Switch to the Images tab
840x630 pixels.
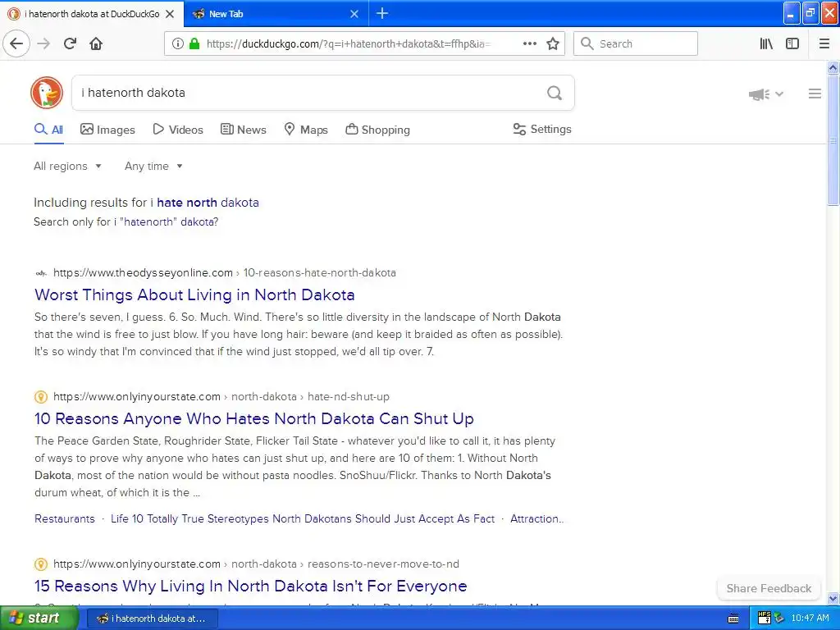tap(107, 130)
